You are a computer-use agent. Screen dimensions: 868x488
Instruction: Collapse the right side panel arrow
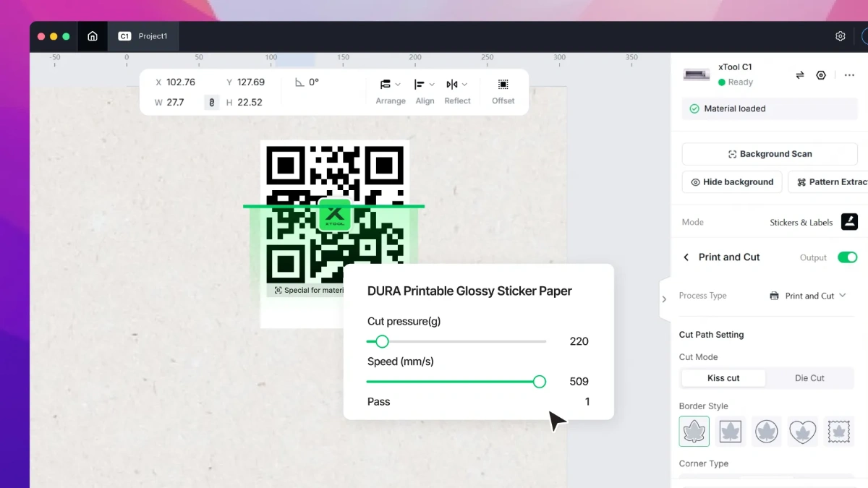(664, 299)
